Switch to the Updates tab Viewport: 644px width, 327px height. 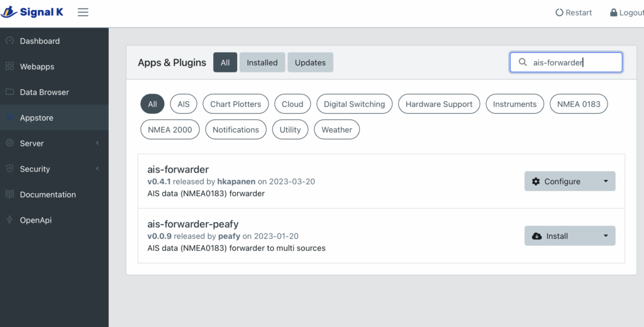(x=310, y=62)
